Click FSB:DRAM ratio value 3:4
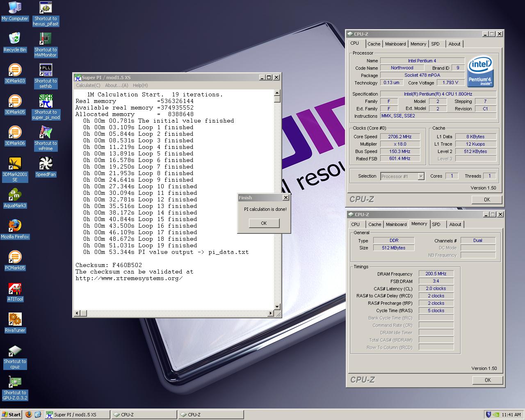525x420 pixels. click(436, 281)
